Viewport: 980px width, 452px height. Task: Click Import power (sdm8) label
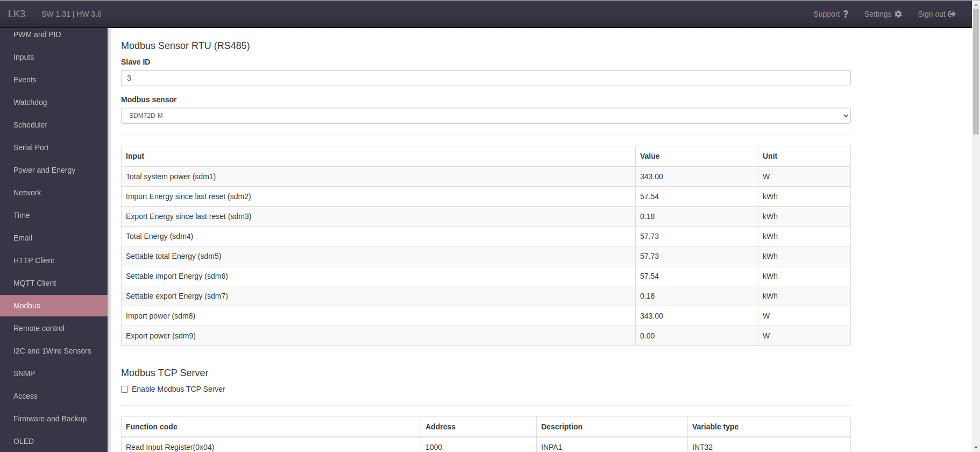point(160,316)
